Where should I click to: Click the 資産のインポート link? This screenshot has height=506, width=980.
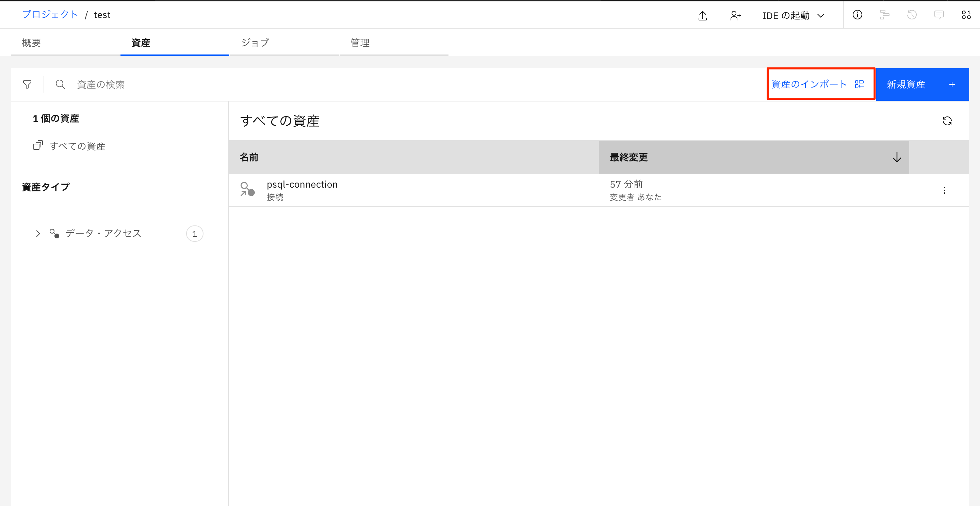809,84
